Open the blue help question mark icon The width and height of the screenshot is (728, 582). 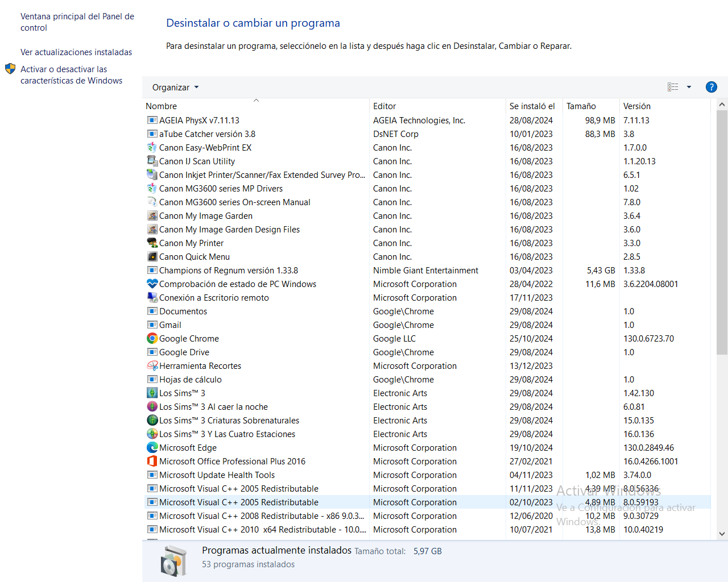(x=711, y=87)
